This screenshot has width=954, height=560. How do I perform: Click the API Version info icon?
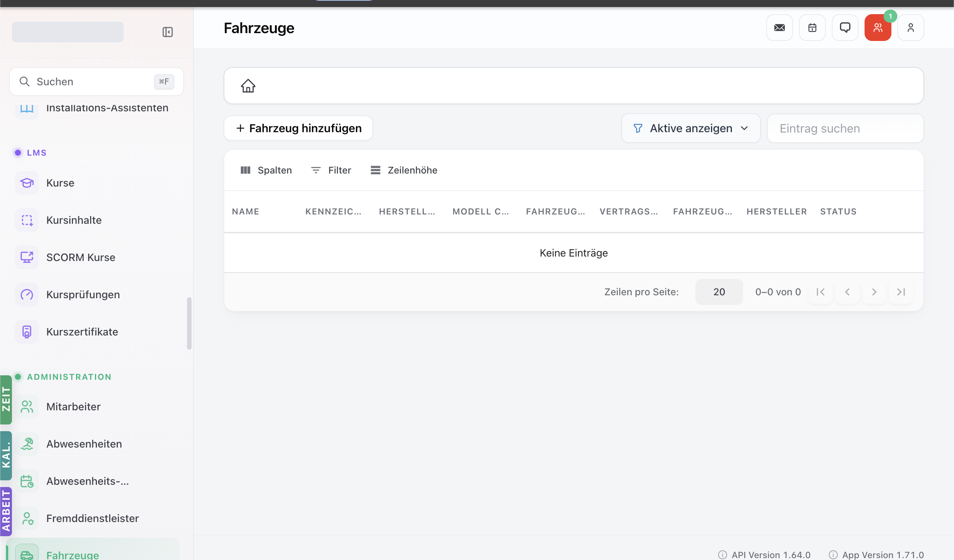pos(722,555)
